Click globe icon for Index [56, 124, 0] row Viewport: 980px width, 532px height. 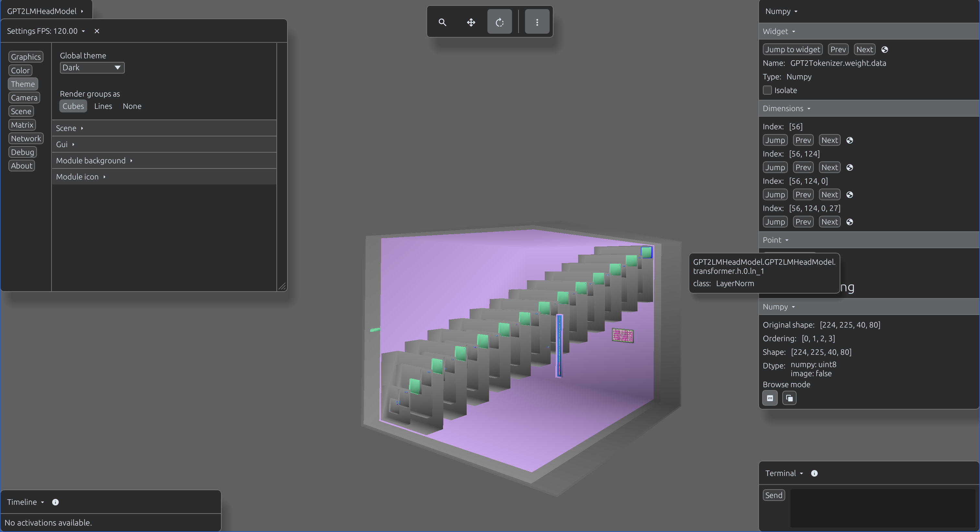coord(849,195)
